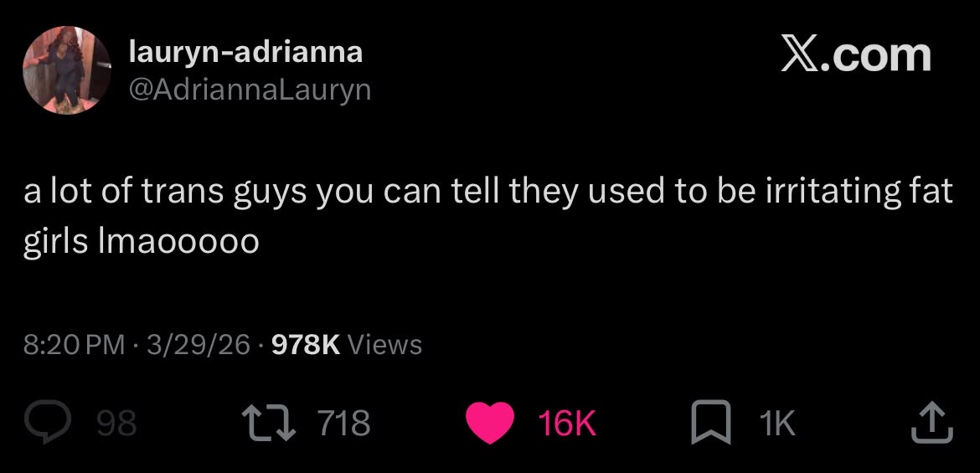Click the 8:20 PM timestamp

[75, 344]
